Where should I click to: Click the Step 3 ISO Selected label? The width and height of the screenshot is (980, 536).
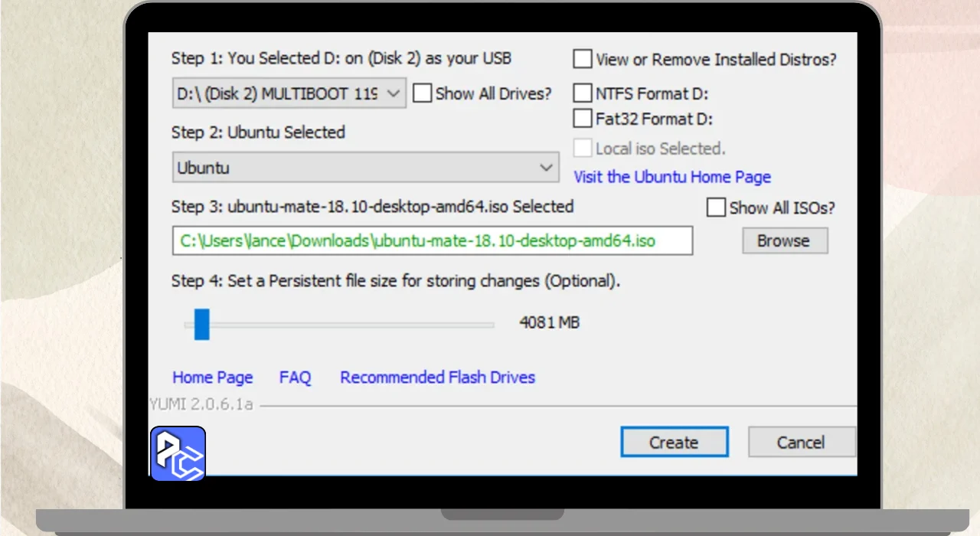(372, 207)
